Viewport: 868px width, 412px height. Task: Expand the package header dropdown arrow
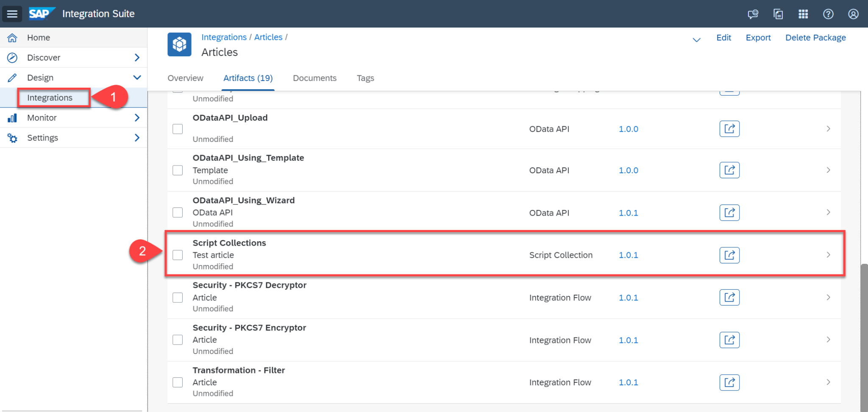tap(696, 40)
